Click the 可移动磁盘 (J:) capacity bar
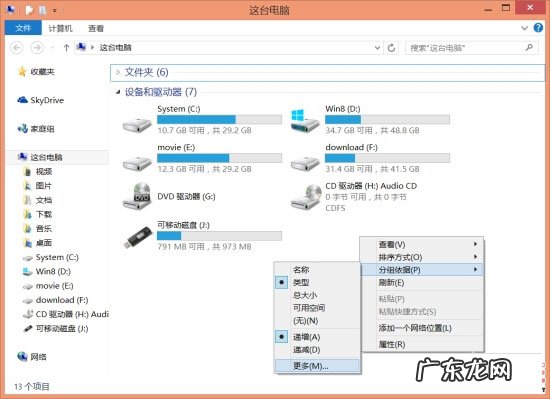The width and height of the screenshot is (550, 399). tap(219, 236)
